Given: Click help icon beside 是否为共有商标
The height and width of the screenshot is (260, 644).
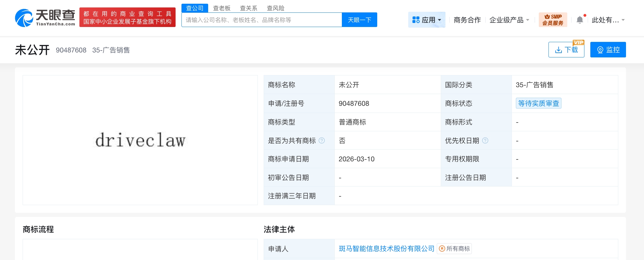Looking at the screenshot, I should [322, 141].
